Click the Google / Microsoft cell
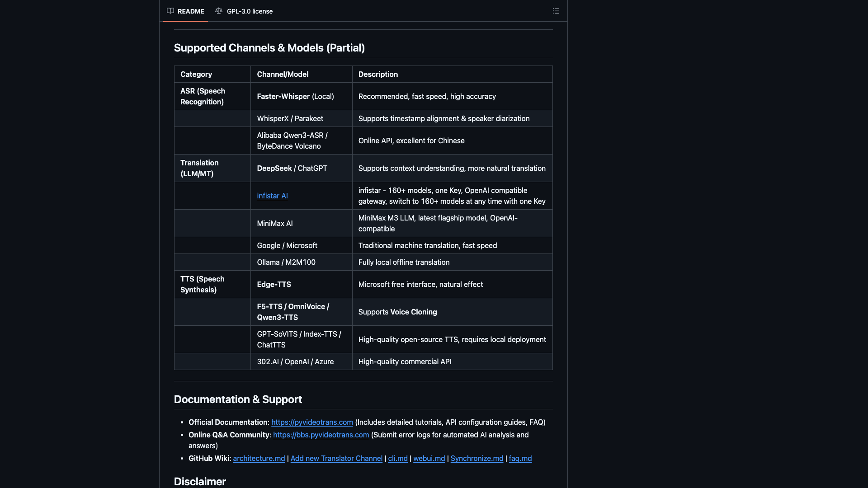 (x=302, y=245)
